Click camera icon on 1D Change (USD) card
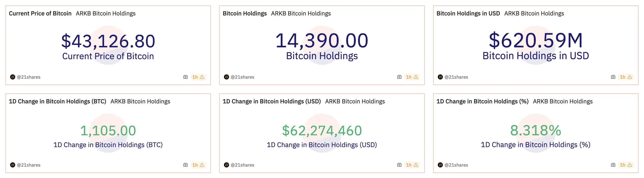Screen dimensions: 644x178 point(399,165)
